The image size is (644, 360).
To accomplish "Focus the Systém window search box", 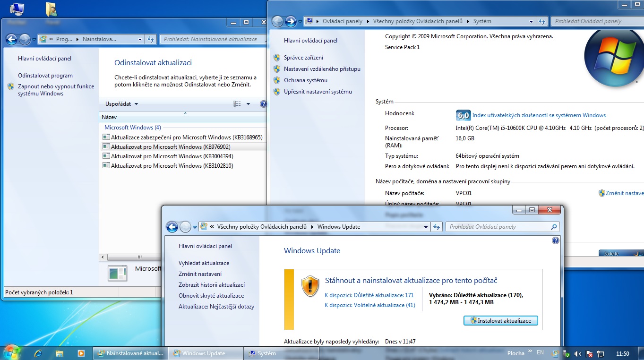I will (x=598, y=21).
